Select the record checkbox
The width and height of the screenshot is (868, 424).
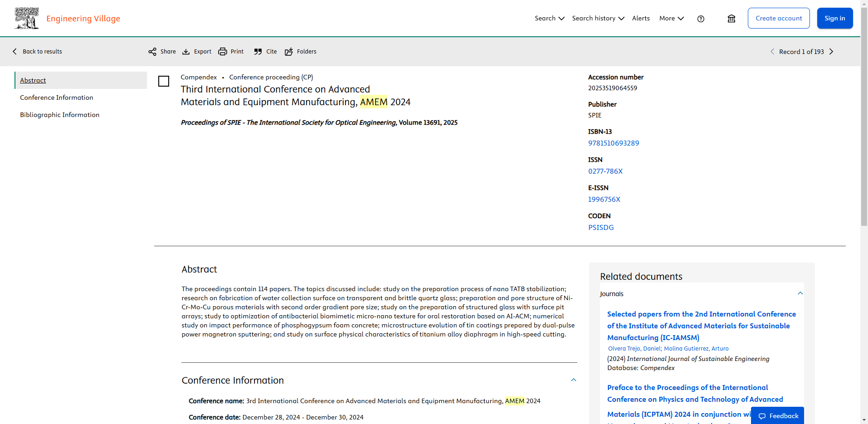(164, 81)
